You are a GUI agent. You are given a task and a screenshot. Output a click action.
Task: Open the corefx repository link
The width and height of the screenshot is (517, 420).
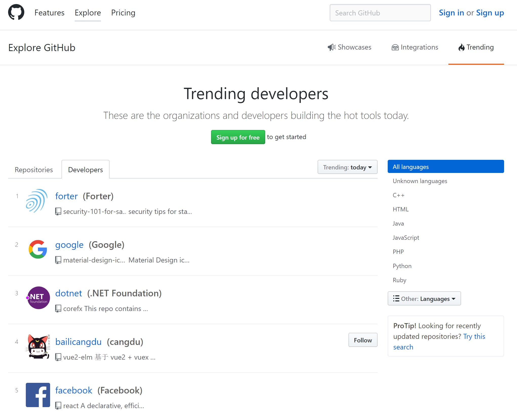73,308
